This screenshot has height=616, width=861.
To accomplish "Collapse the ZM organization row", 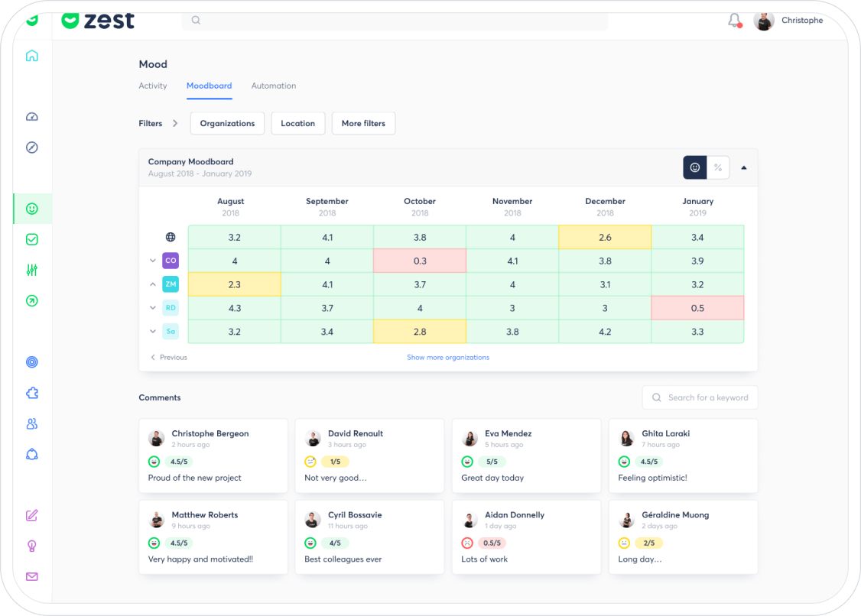I will tap(153, 284).
